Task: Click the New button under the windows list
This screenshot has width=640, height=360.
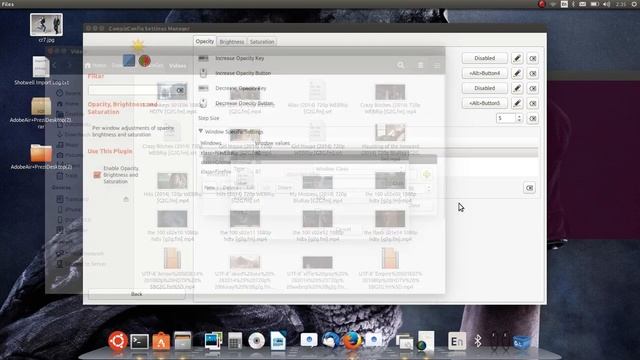Action: pos(209,188)
